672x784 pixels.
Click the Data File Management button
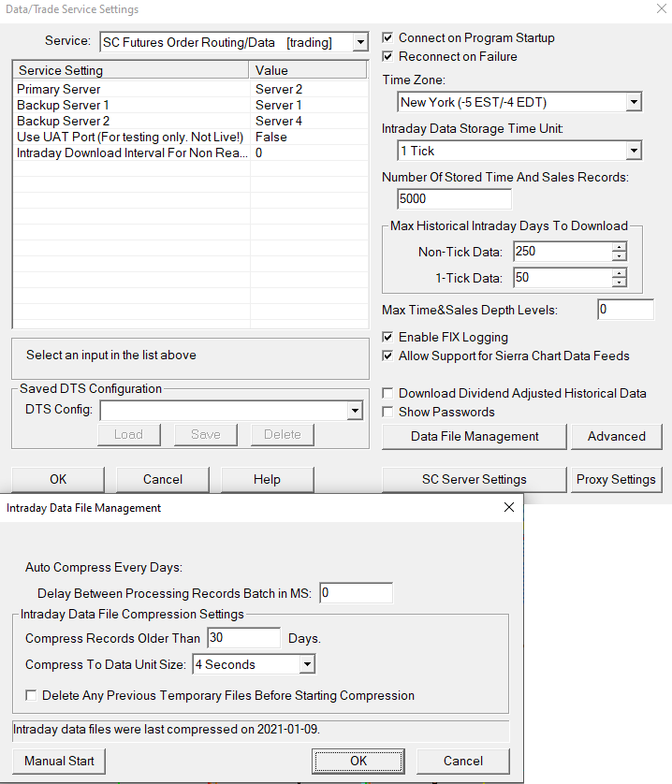[475, 437]
